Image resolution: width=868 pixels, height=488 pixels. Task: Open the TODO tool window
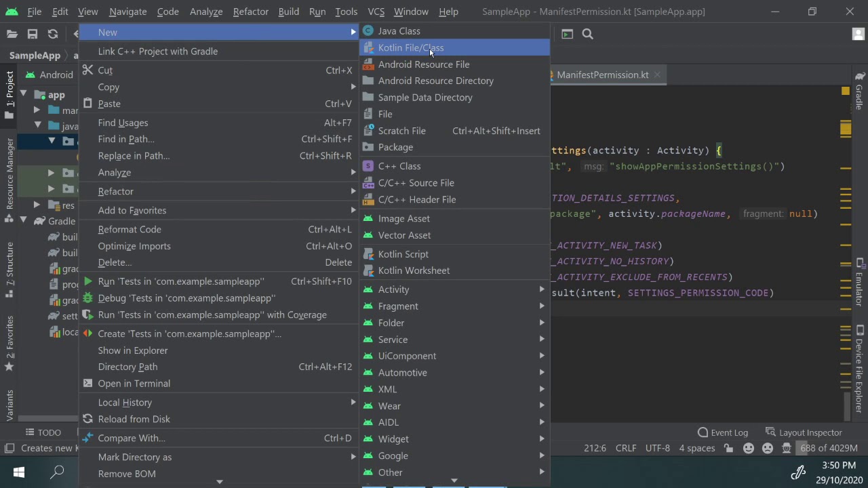click(x=43, y=432)
